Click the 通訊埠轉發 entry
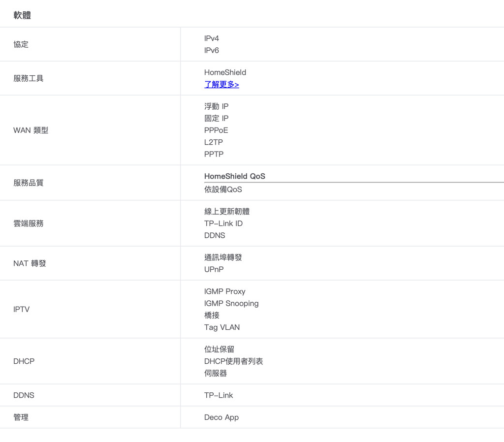The height and width of the screenshot is (442, 504). coord(223,257)
